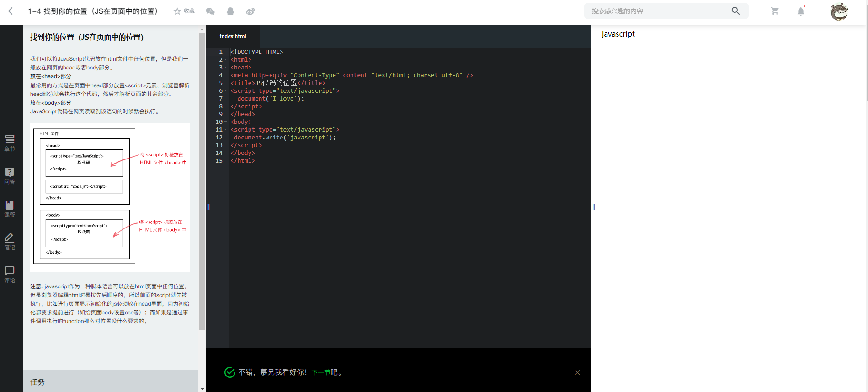This screenshot has width=868, height=392.
Task: Click the 任务 task section header
Action: click(x=111, y=381)
